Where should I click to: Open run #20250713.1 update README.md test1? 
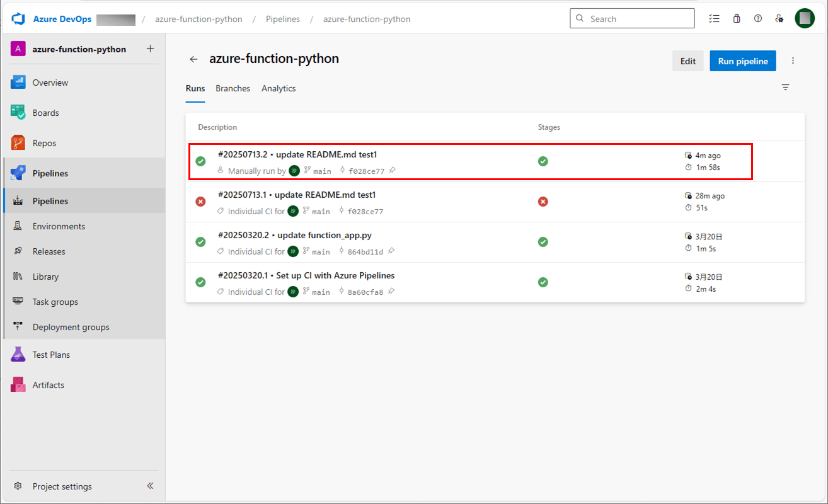[x=297, y=195]
